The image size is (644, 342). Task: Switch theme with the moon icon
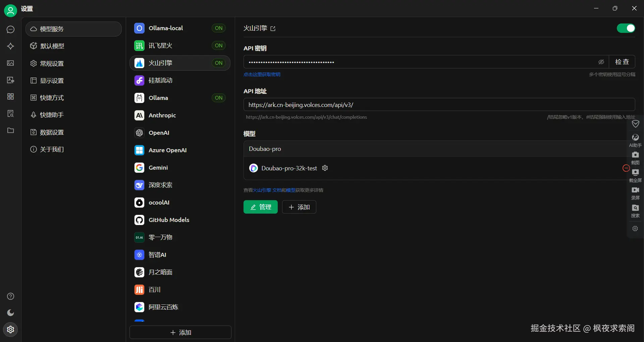point(10,313)
